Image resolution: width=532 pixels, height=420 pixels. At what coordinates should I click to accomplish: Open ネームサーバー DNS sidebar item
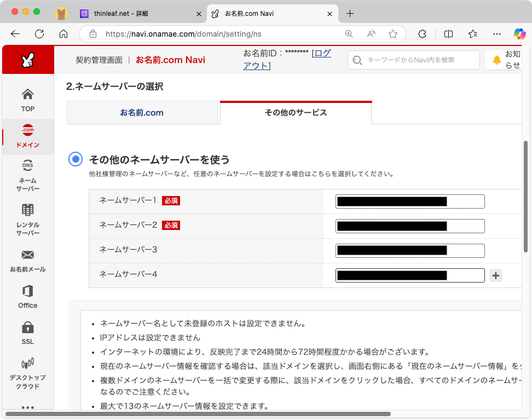coord(28,176)
